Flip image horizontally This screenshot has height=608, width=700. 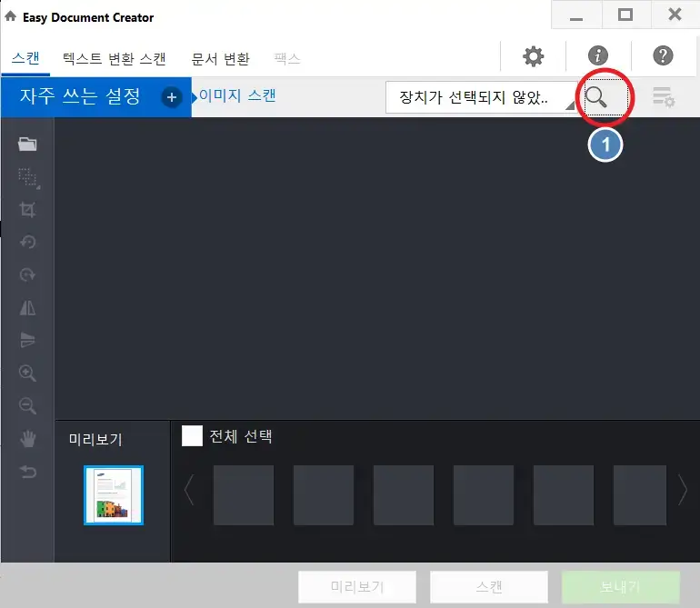[27, 307]
